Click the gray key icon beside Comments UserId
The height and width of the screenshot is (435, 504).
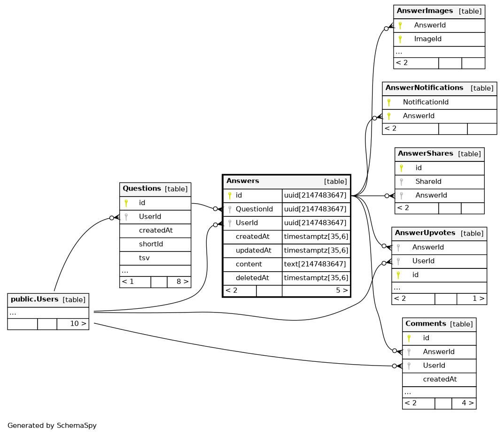(409, 366)
